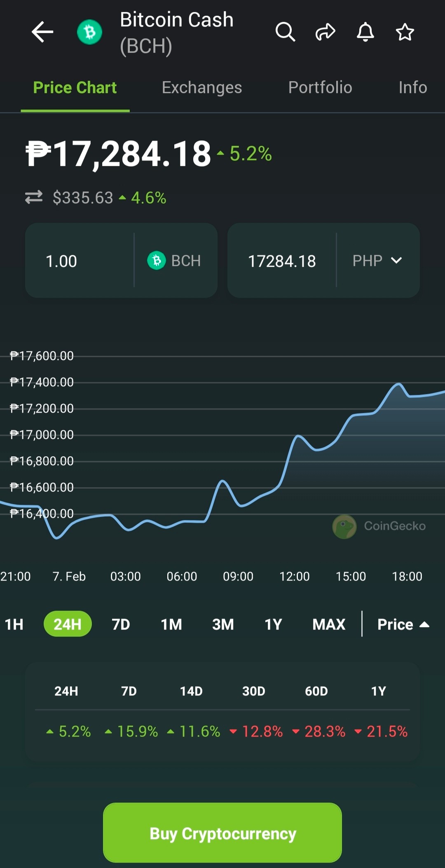Viewport: 445px width, 868px height.
Task: Tap the back arrow icon
Action: 42,32
